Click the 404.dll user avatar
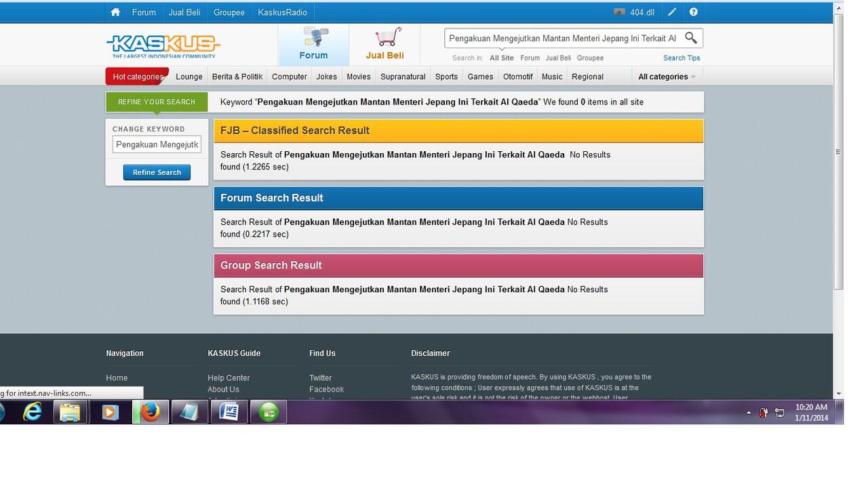Viewport: 868px width, 488px height. [x=619, y=12]
